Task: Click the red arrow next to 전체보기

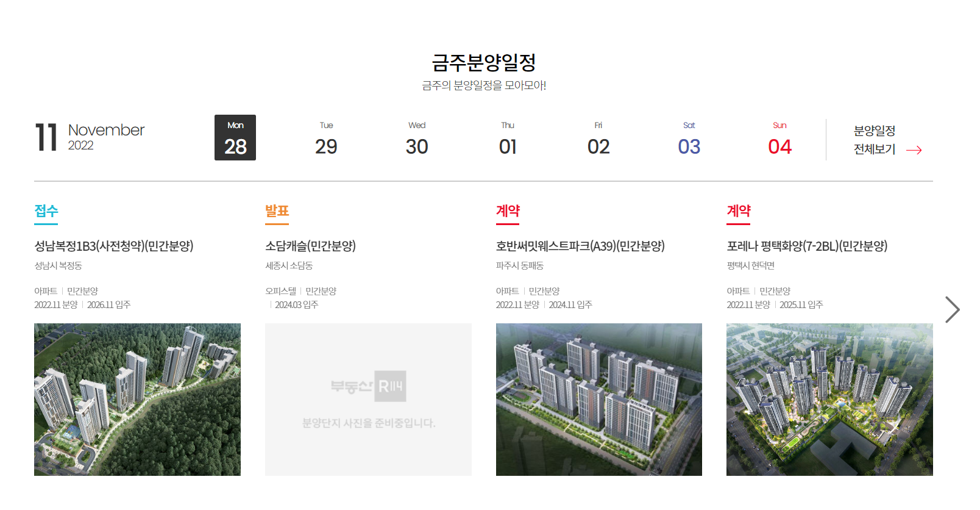Action: click(x=914, y=150)
